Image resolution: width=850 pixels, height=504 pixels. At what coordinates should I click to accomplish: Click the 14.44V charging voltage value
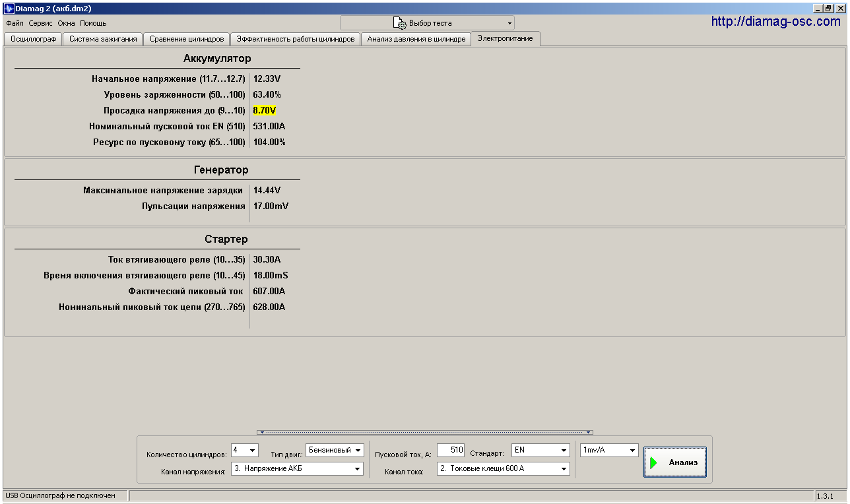pos(267,190)
